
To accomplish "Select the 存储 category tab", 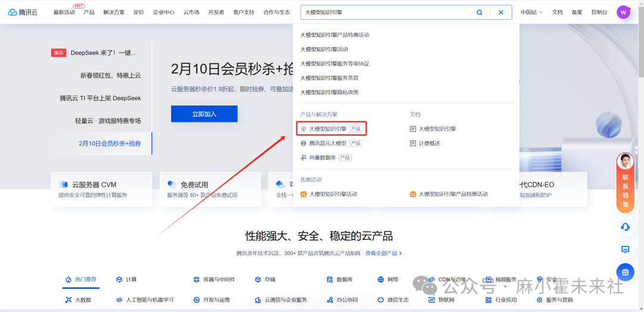I will click(265, 280).
